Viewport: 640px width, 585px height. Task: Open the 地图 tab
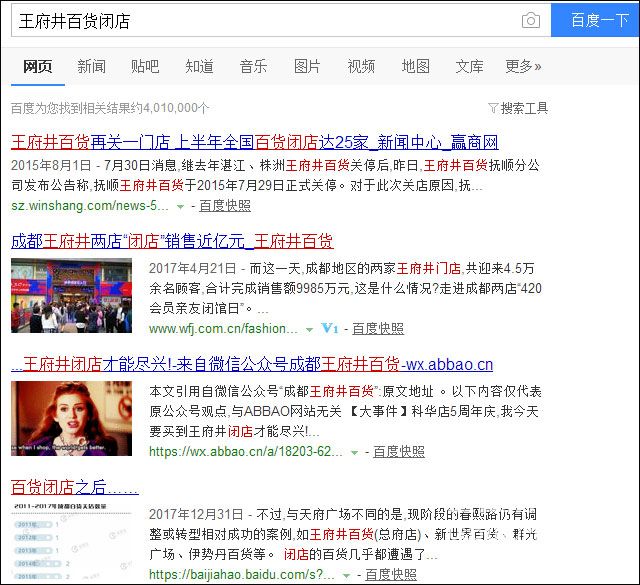(x=416, y=66)
